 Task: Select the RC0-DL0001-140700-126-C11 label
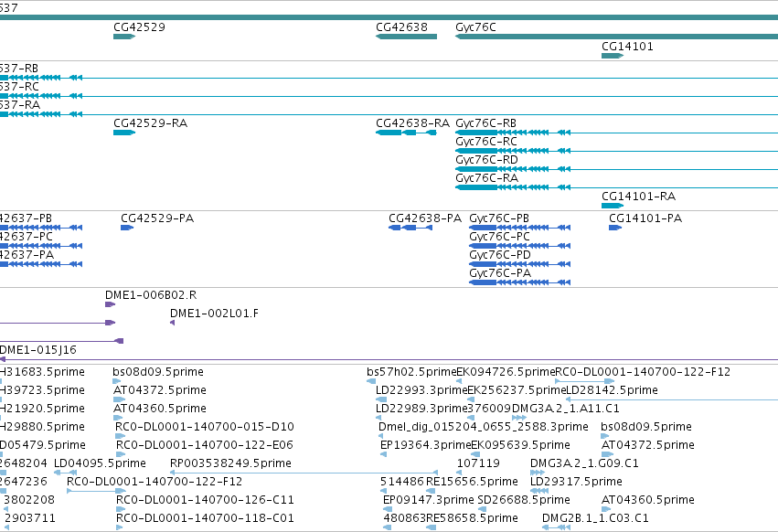(x=205, y=500)
